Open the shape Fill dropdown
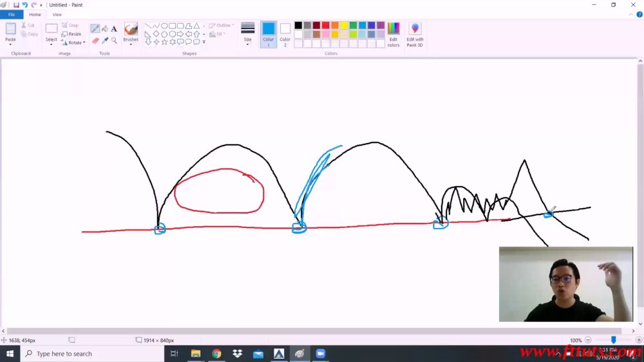Image resolution: width=644 pixels, height=362 pixels. coord(218,34)
